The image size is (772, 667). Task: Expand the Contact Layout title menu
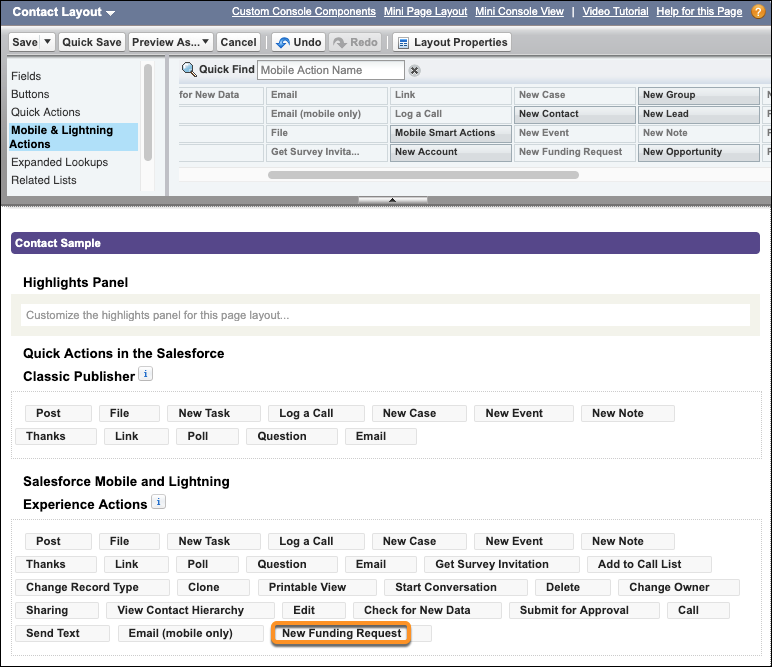(110, 13)
